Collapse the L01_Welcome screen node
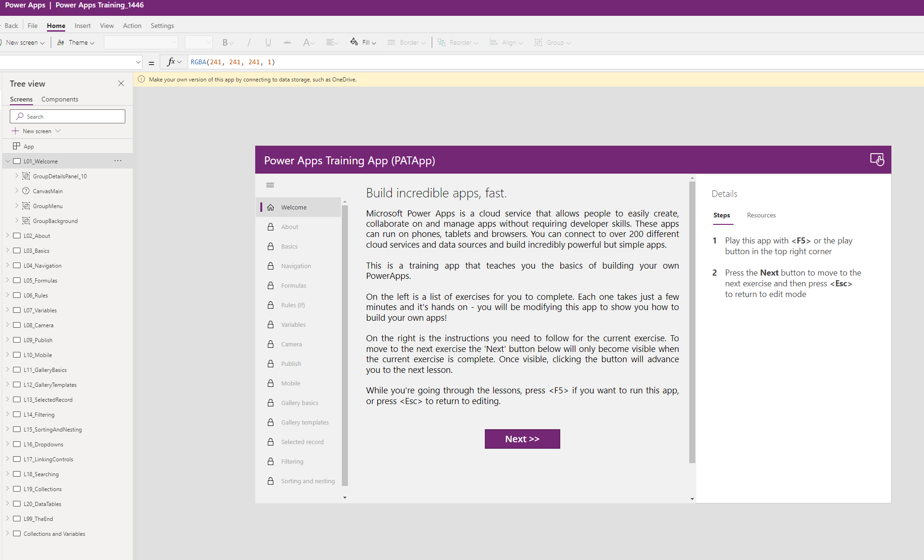The image size is (924, 560). coord(8,161)
